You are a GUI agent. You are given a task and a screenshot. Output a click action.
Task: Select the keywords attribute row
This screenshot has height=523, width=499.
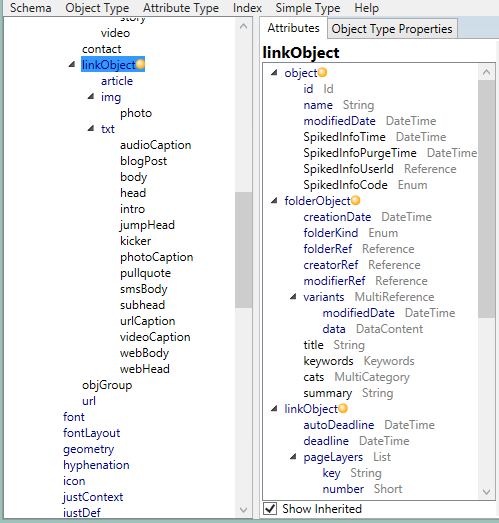click(x=359, y=361)
